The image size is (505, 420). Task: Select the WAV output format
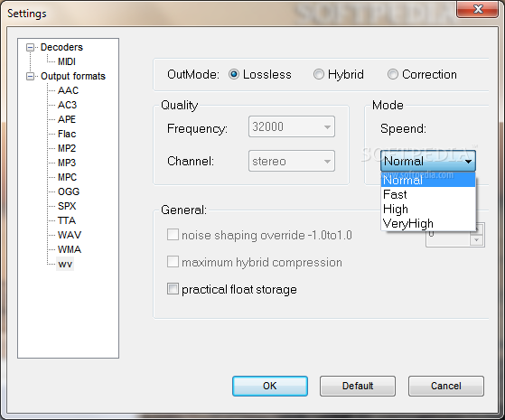(70, 235)
